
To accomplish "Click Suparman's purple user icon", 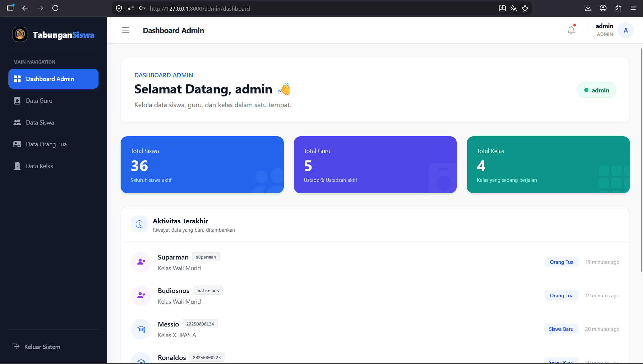I will 141,262.
